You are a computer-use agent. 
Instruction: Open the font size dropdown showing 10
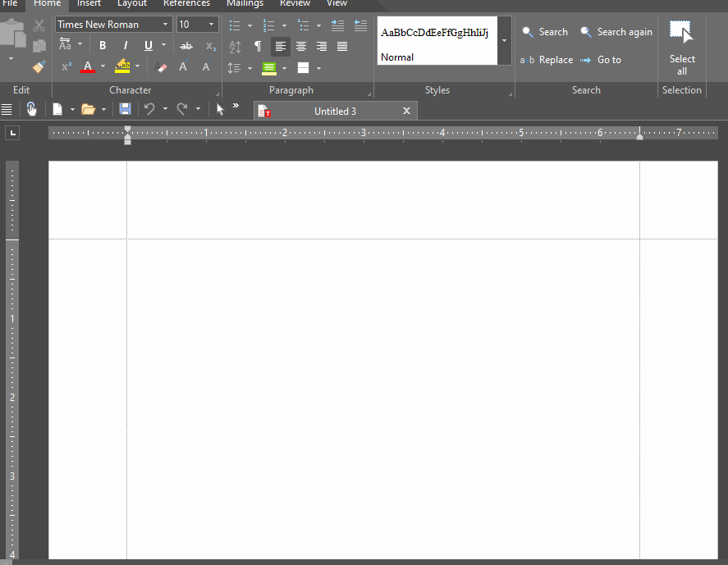213,25
